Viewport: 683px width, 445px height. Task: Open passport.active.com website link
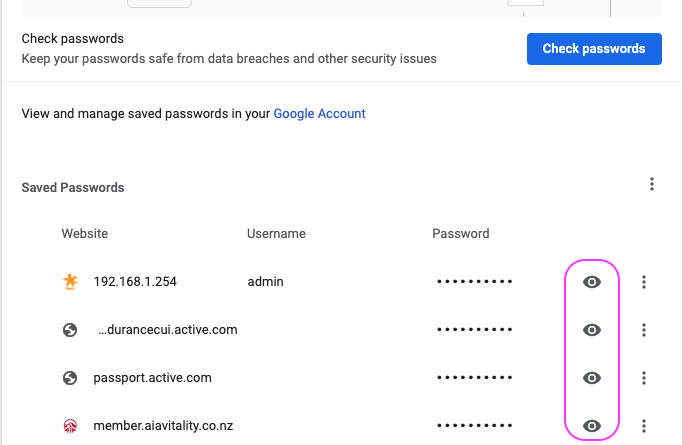(x=152, y=378)
